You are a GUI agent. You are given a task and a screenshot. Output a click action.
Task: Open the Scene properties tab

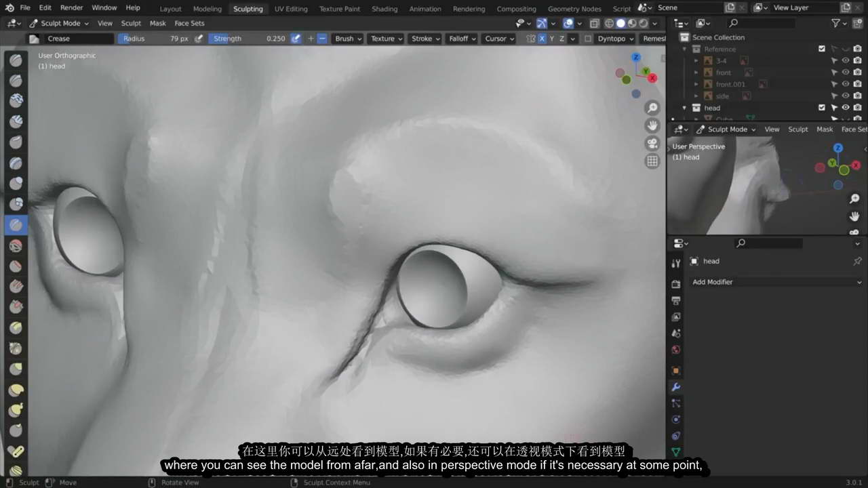(675, 333)
